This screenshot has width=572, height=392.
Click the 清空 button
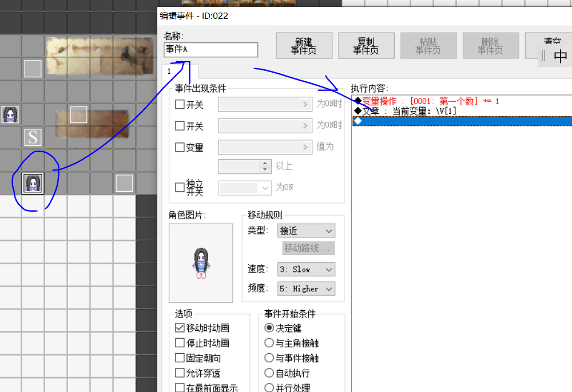(549, 46)
